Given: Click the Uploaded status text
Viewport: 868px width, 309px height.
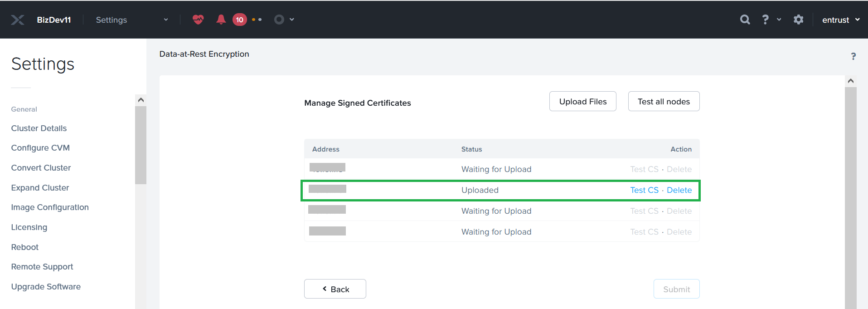Looking at the screenshot, I should [480, 190].
